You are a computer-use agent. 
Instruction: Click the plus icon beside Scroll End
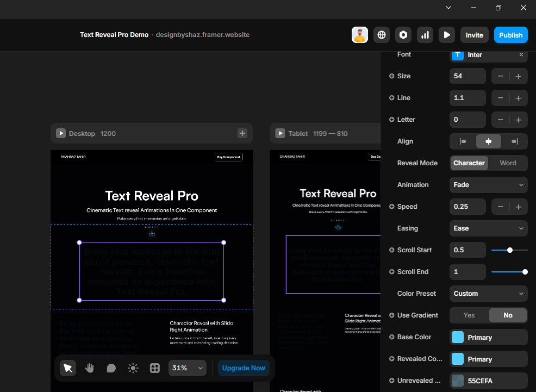tap(392, 272)
